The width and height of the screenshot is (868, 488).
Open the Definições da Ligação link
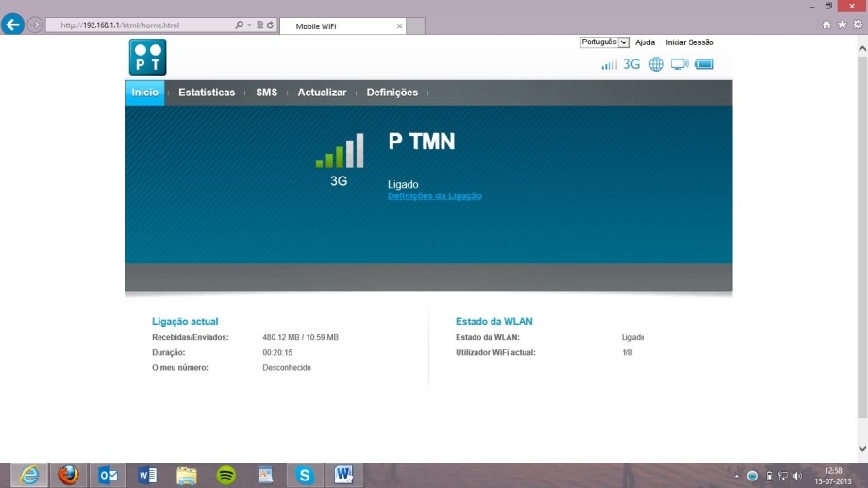point(435,196)
